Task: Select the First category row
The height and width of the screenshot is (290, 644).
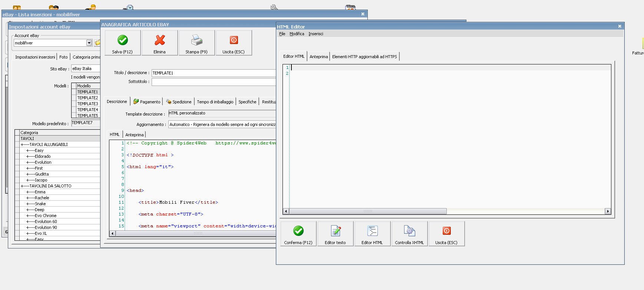Action: (60, 168)
